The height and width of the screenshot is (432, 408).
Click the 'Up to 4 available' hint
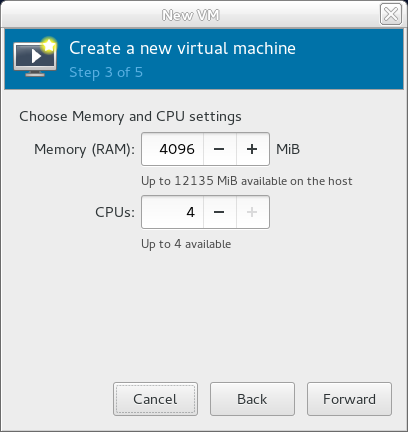click(186, 244)
